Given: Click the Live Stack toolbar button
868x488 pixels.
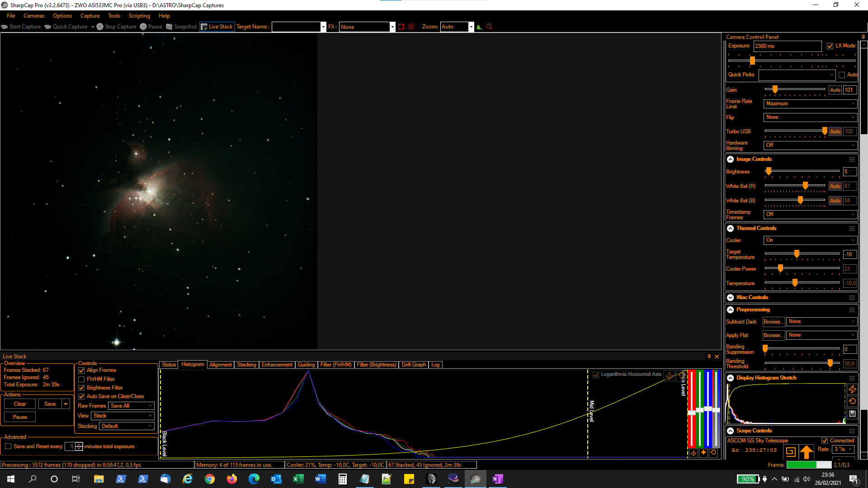Looking at the screenshot, I should coord(217,27).
